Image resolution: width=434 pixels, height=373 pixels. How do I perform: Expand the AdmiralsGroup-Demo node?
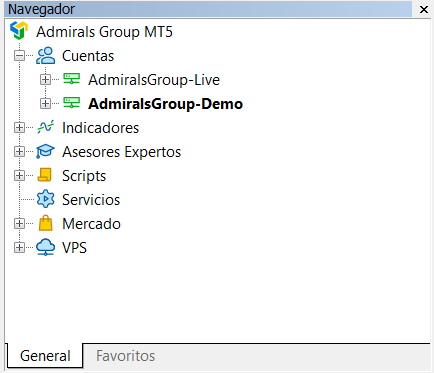[45, 104]
